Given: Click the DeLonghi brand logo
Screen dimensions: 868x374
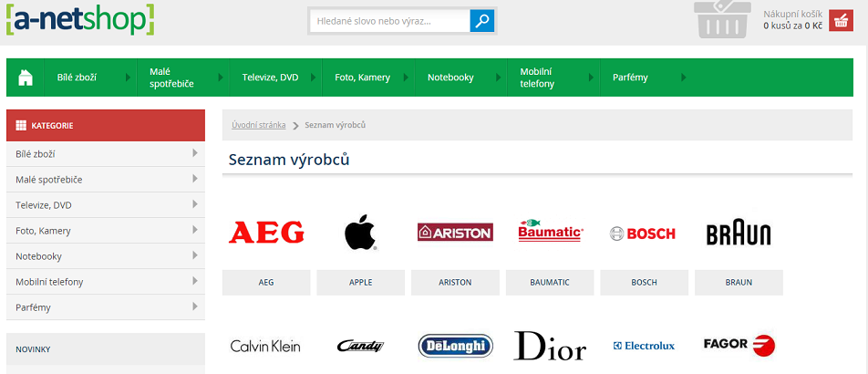Looking at the screenshot, I should [456, 347].
